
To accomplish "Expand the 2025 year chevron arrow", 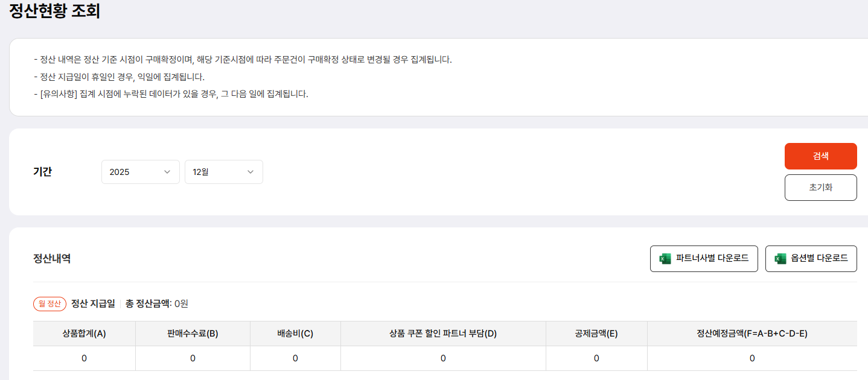I will tap(167, 172).
